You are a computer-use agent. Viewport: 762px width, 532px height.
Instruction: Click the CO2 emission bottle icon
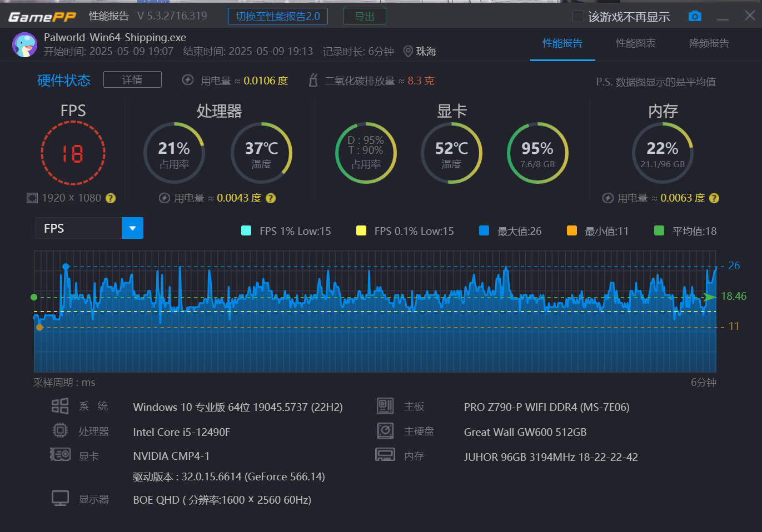pos(313,80)
